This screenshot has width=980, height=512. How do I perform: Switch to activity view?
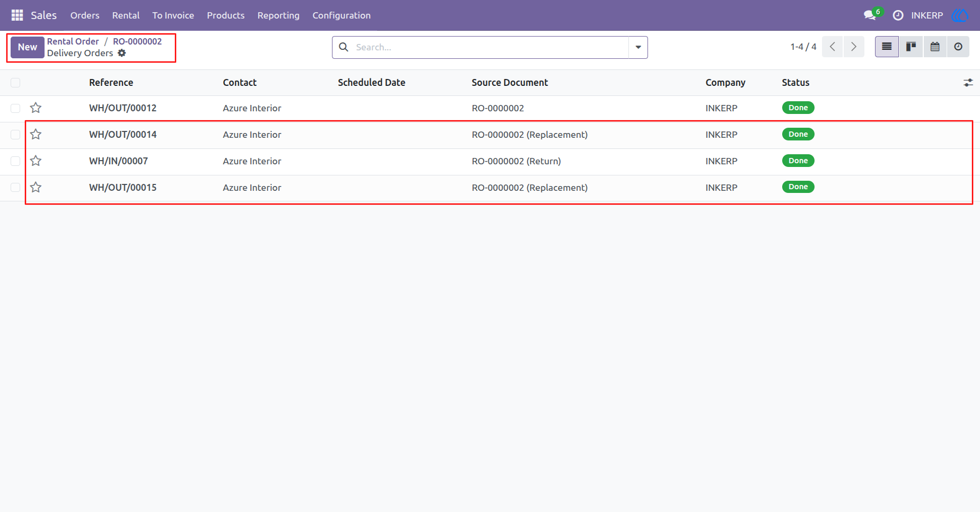click(x=958, y=47)
